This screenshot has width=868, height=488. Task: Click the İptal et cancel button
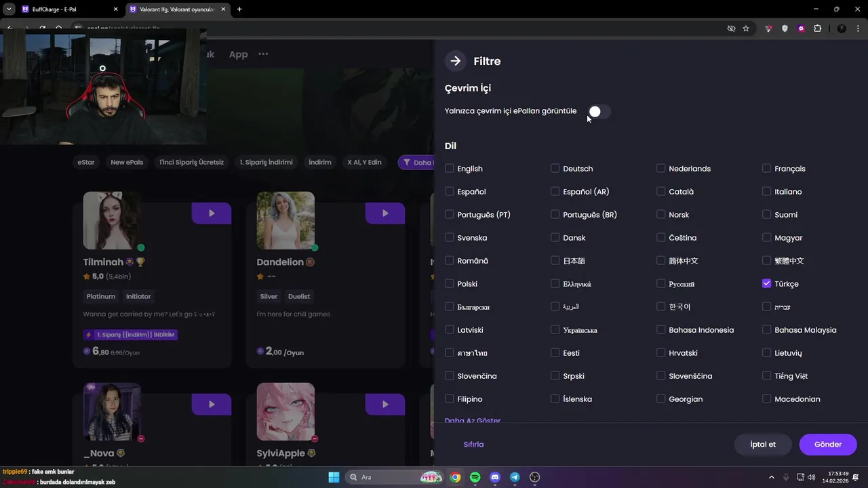click(763, 445)
